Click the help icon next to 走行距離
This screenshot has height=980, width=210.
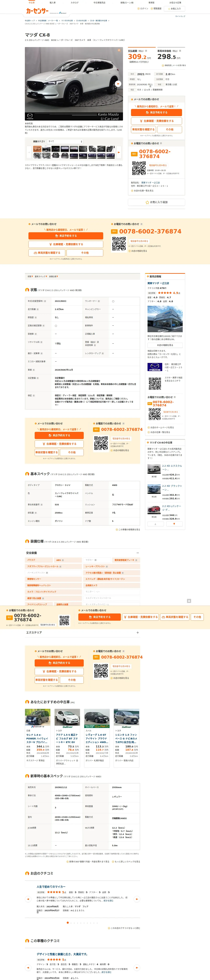tap(38, 309)
